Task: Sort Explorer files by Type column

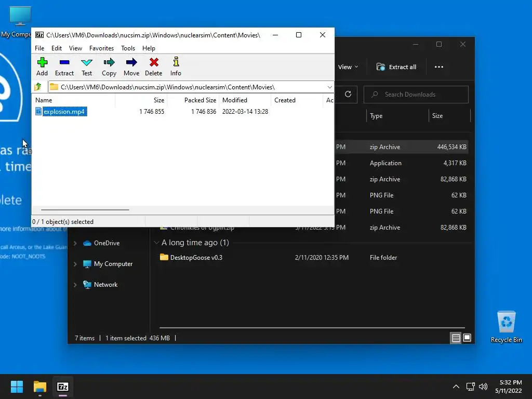Action: pos(397,116)
